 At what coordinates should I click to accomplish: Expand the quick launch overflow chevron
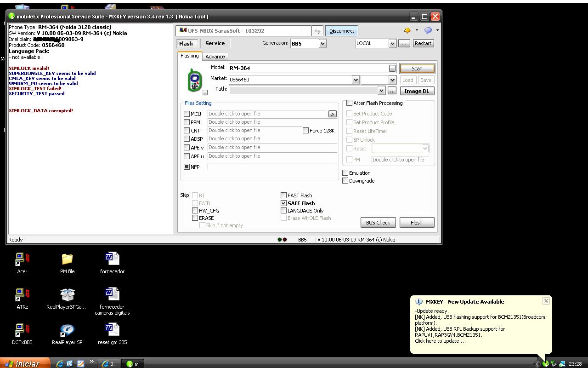(x=91, y=362)
